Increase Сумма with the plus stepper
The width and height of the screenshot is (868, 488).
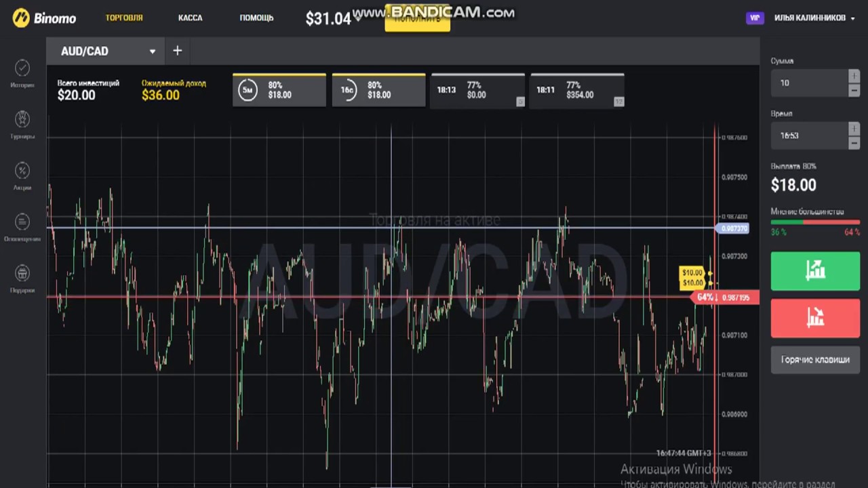click(854, 76)
